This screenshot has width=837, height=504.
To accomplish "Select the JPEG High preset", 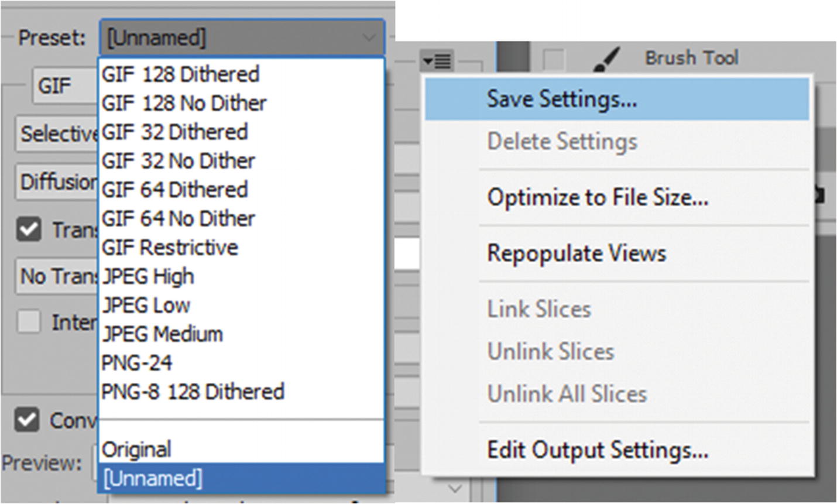I will 147,276.
